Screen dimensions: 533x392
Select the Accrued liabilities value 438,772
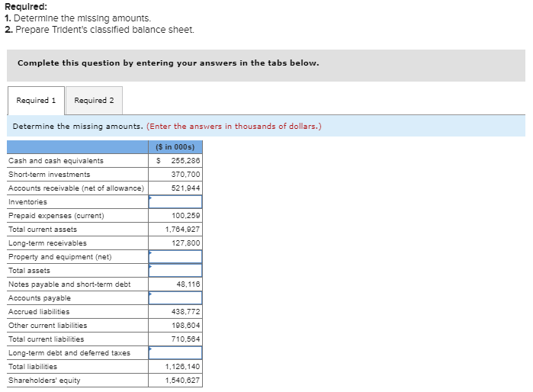click(x=185, y=311)
